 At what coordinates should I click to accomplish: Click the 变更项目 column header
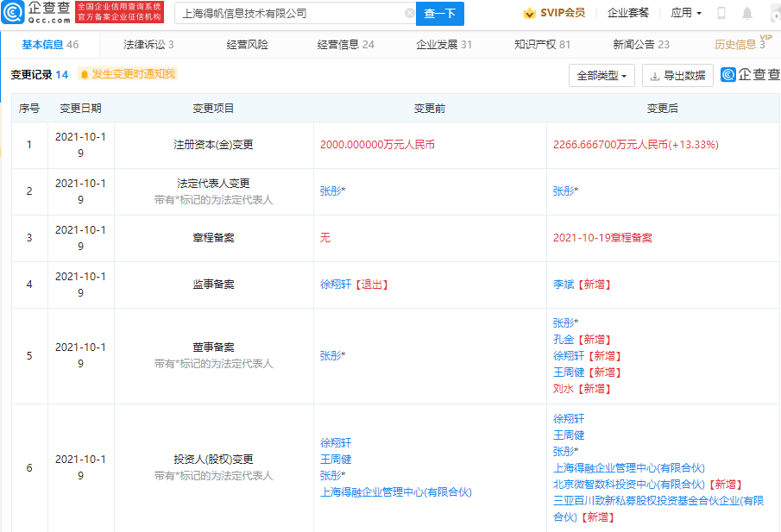[x=214, y=109]
